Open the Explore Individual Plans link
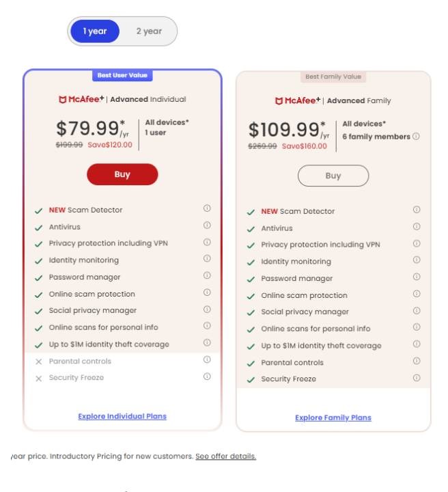448x492 pixels. (x=122, y=416)
